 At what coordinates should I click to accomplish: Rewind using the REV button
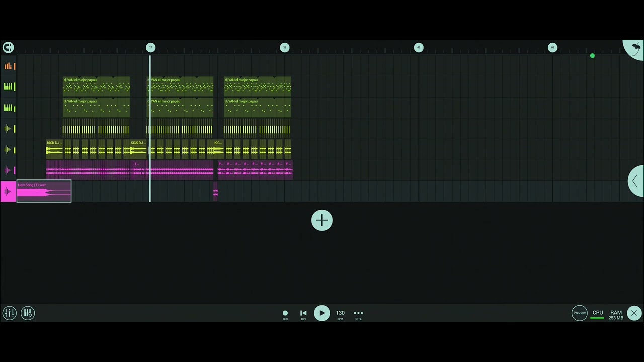pyautogui.click(x=303, y=314)
